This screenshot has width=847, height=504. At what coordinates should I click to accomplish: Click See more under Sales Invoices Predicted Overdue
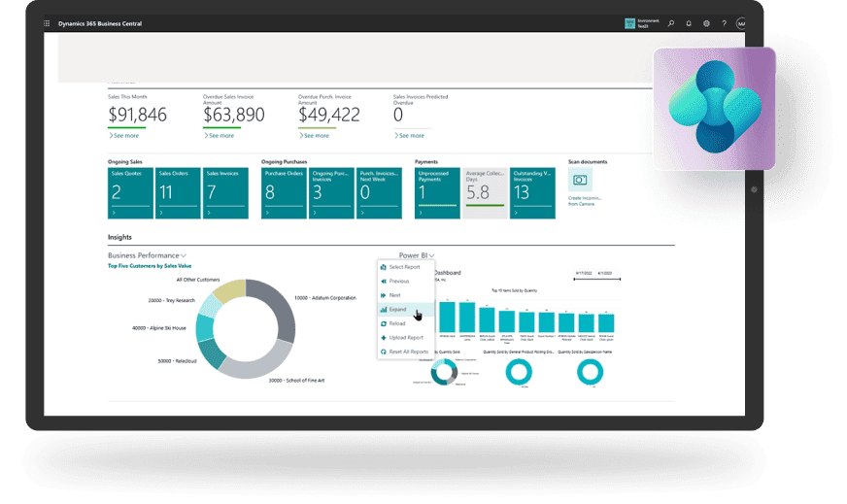(410, 136)
